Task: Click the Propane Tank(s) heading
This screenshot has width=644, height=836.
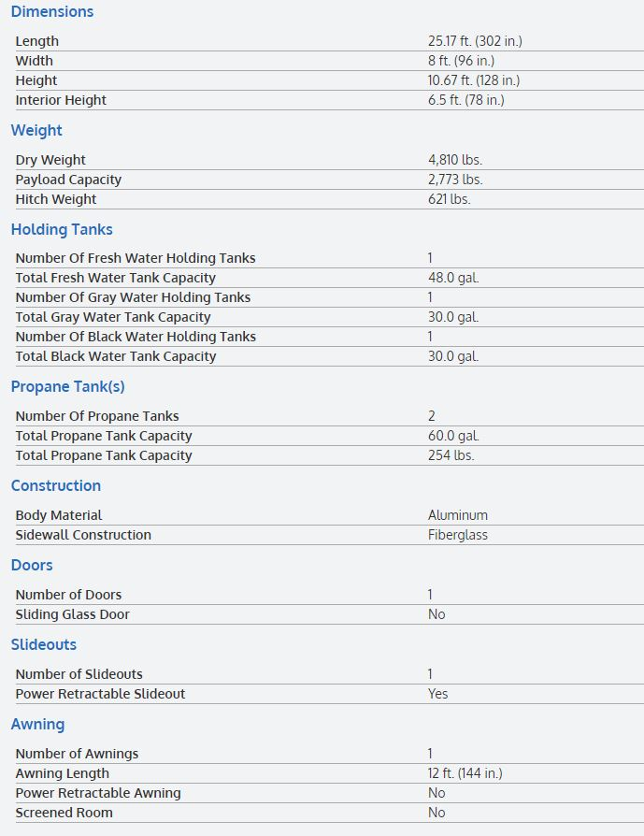Action: pyautogui.click(x=67, y=387)
